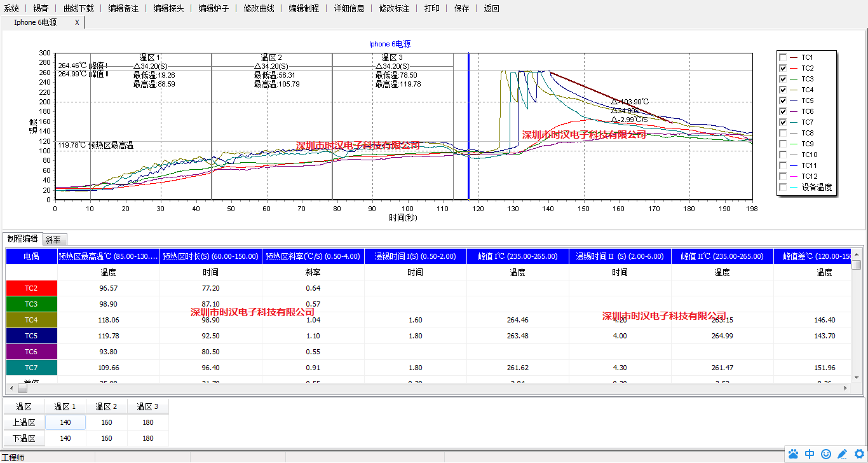Screen dimensions: 868x463
Task: Uncheck the TC5 curve checkbox
Action: (783, 100)
